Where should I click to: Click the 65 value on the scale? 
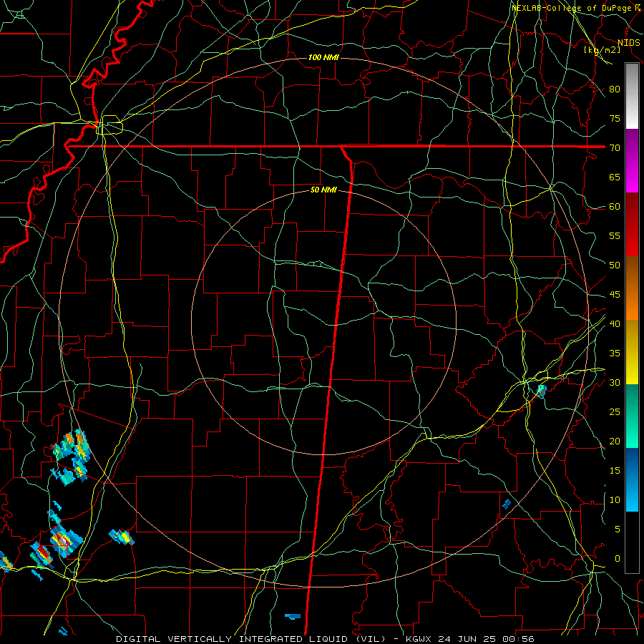pyautogui.click(x=615, y=177)
